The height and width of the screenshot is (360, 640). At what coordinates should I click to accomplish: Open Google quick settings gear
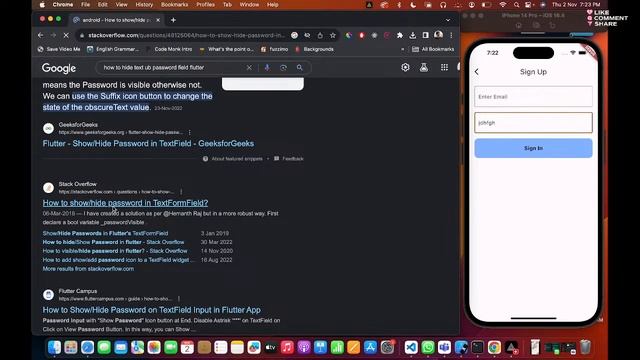(405, 67)
